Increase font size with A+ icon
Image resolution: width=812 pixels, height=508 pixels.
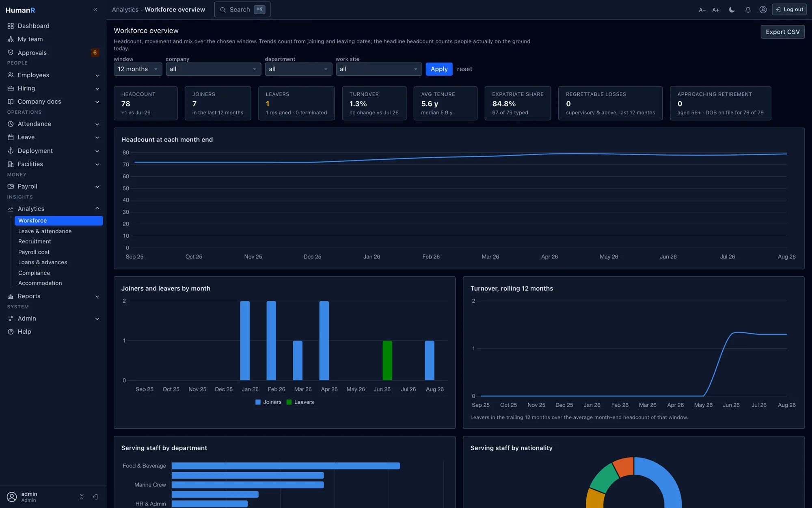click(716, 10)
